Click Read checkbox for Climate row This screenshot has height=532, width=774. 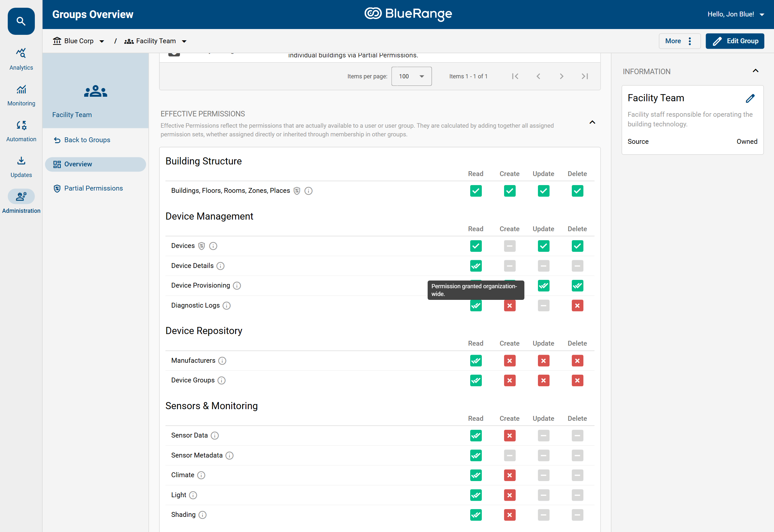point(476,475)
